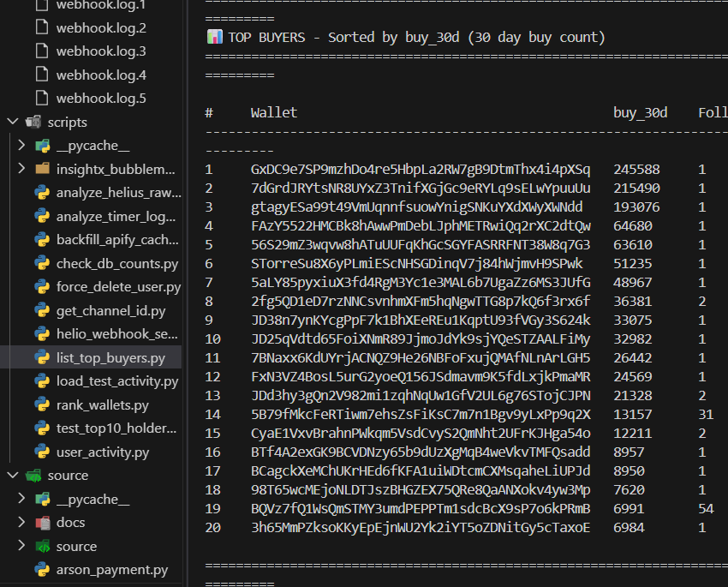Open analyze_helius_raw... Python file

click(x=118, y=193)
